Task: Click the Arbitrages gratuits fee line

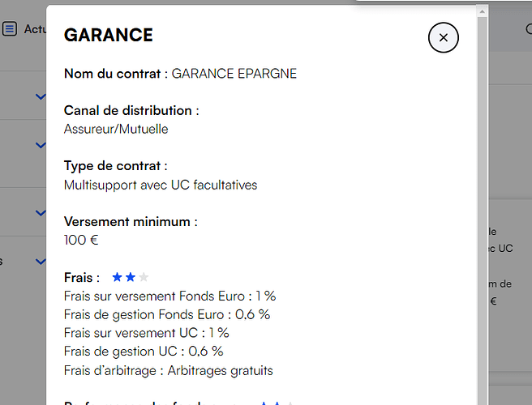Action: (169, 370)
